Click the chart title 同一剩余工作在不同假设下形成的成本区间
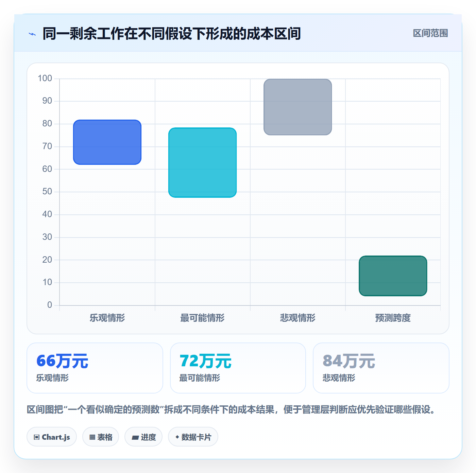Screen dimensions: 476x473 172,34
